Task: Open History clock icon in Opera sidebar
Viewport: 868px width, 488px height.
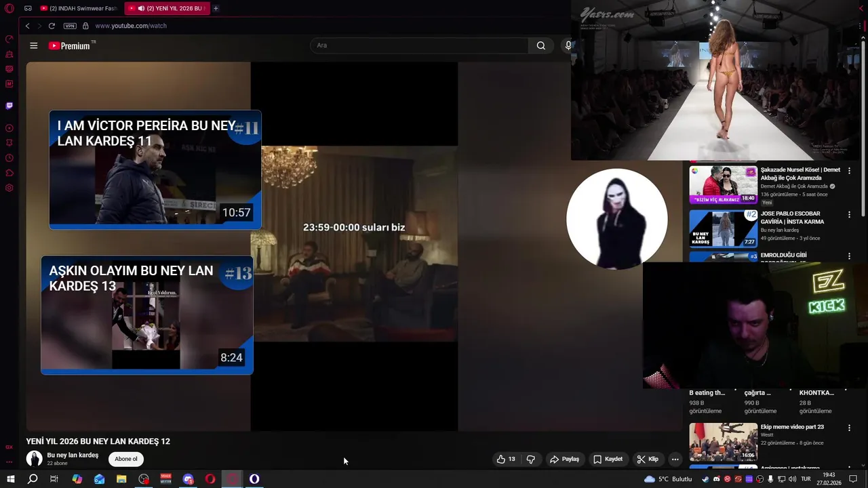Action: [9, 158]
